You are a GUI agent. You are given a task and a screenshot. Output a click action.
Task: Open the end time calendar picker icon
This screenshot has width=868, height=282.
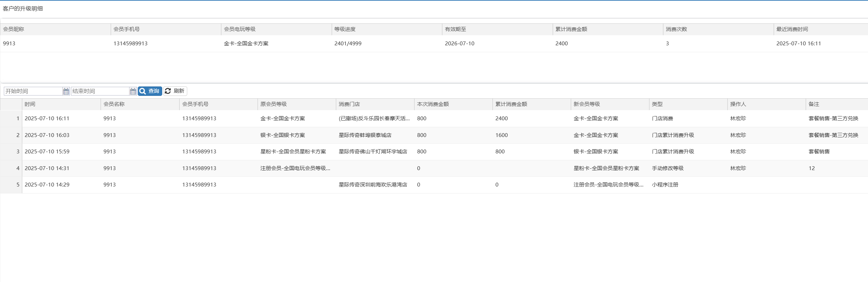[133, 91]
